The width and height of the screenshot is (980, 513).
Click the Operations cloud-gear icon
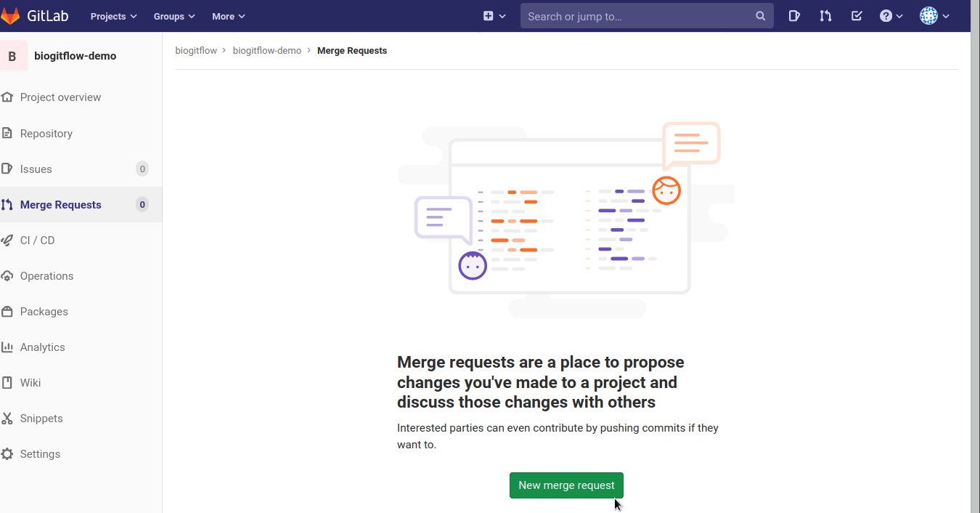(x=7, y=275)
